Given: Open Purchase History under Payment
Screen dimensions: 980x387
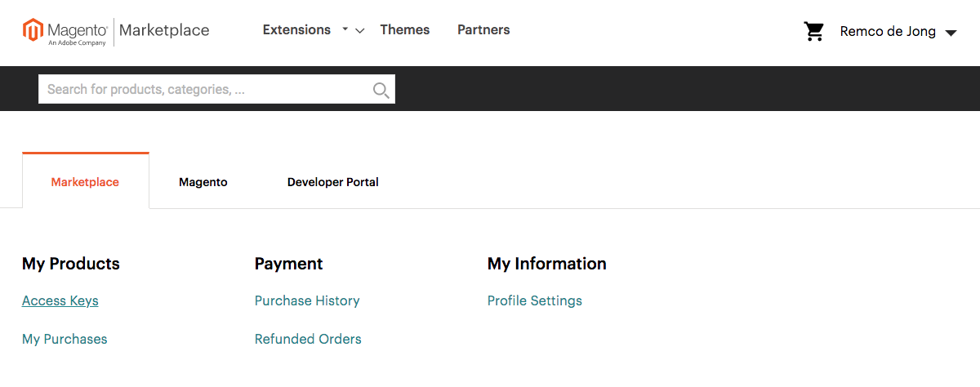Looking at the screenshot, I should [307, 300].
